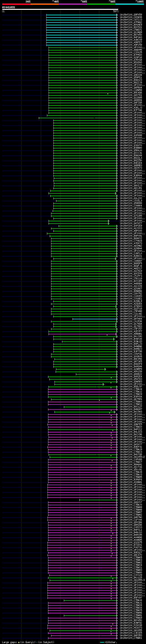
Task: Click the UniRef100_C3Y029 label
Action: (x=131, y=575)
